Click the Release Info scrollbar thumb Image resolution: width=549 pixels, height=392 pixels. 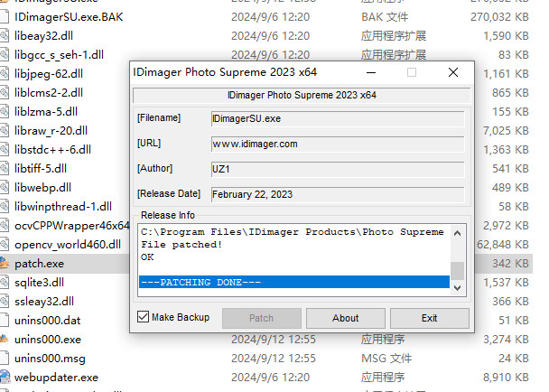point(458,270)
